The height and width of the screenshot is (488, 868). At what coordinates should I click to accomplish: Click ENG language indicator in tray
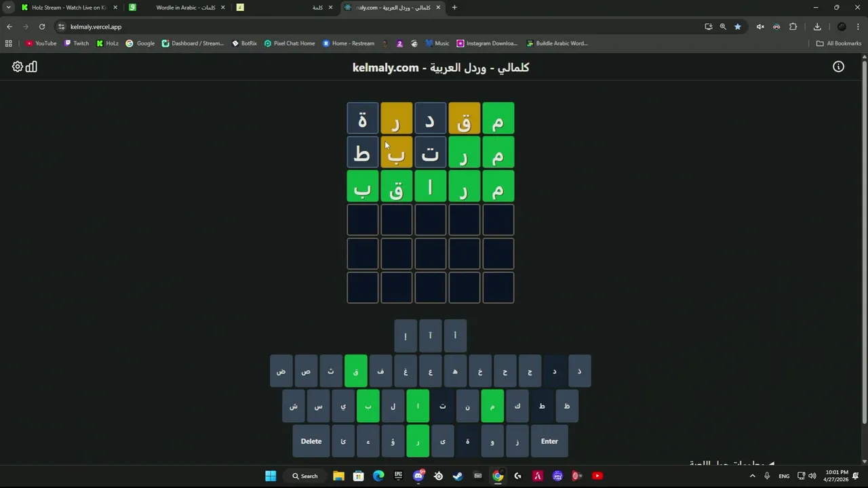(784, 476)
